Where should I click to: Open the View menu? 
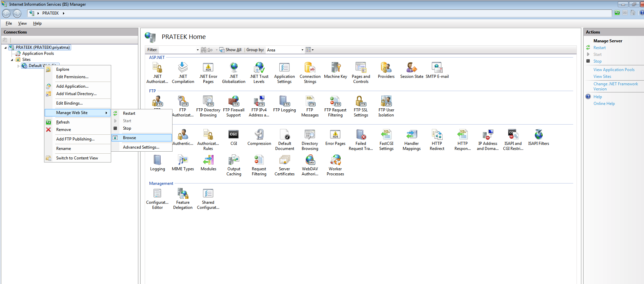click(x=22, y=23)
